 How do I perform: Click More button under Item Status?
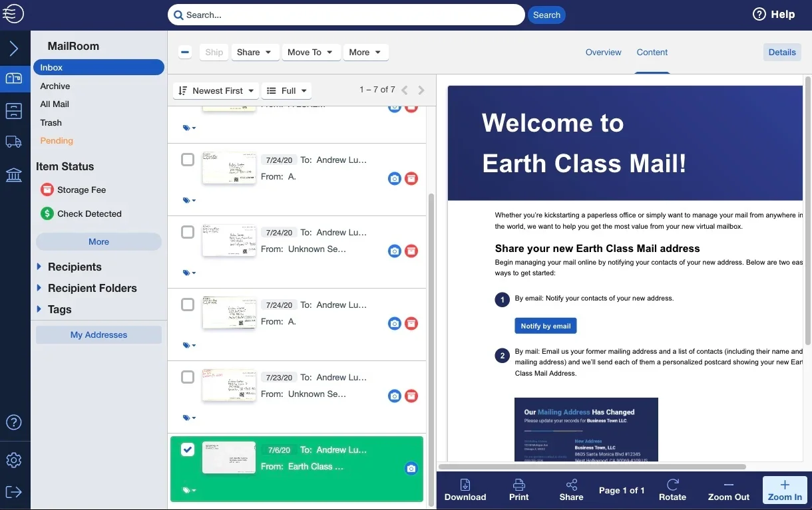(99, 241)
